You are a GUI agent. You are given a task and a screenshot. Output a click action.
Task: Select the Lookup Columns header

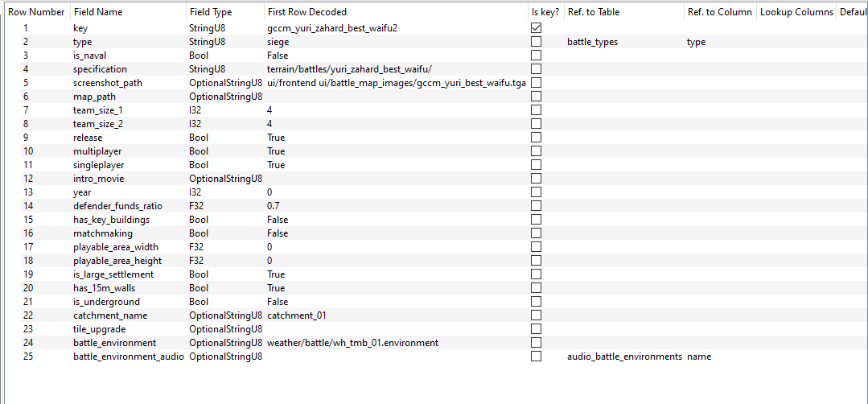pyautogui.click(x=796, y=12)
